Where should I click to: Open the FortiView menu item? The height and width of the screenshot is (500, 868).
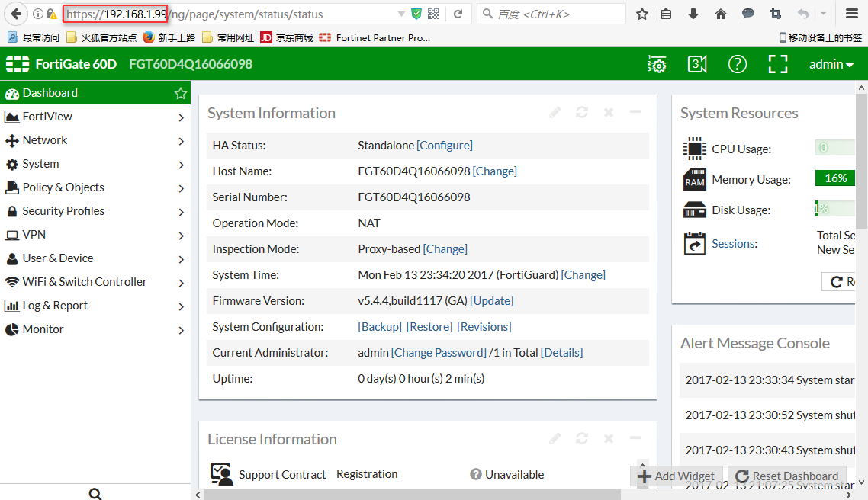(x=95, y=117)
